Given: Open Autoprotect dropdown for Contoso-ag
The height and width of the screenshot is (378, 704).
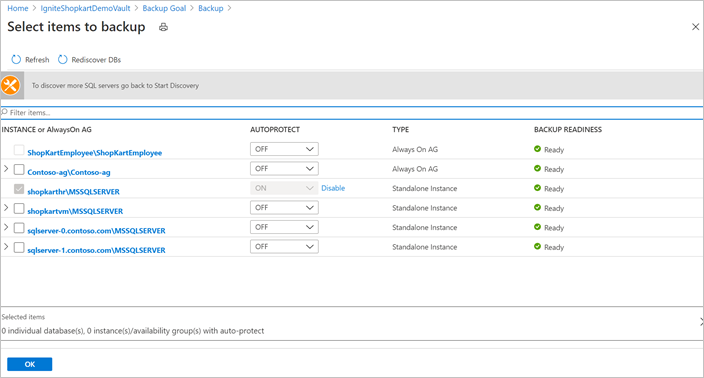Looking at the screenshot, I should tap(284, 168).
